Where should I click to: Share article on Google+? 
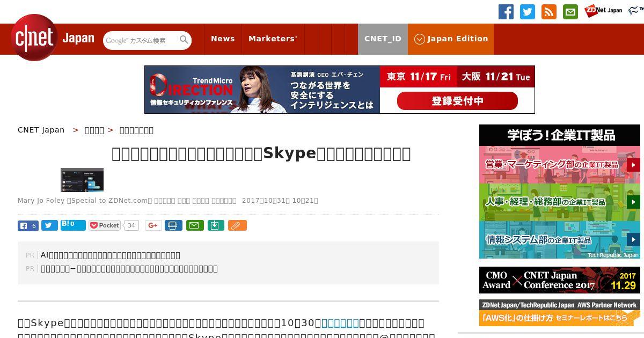[x=153, y=225]
